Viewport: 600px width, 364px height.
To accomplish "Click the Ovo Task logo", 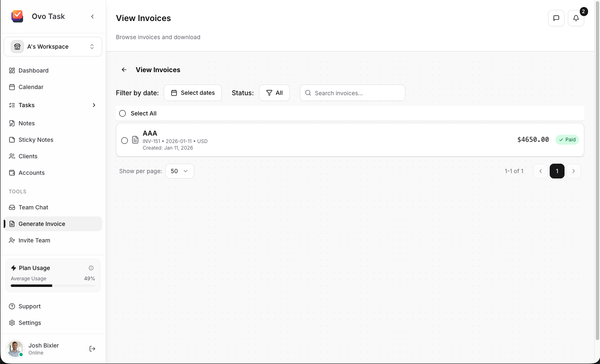I will click(17, 16).
